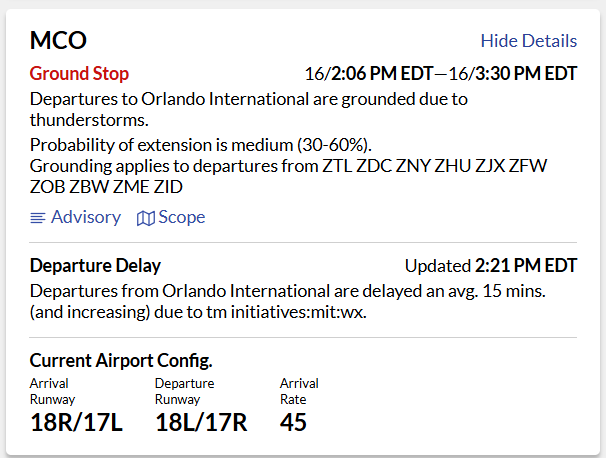Click the Advisory list icon
606x458 pixels.
click(37, 218)
